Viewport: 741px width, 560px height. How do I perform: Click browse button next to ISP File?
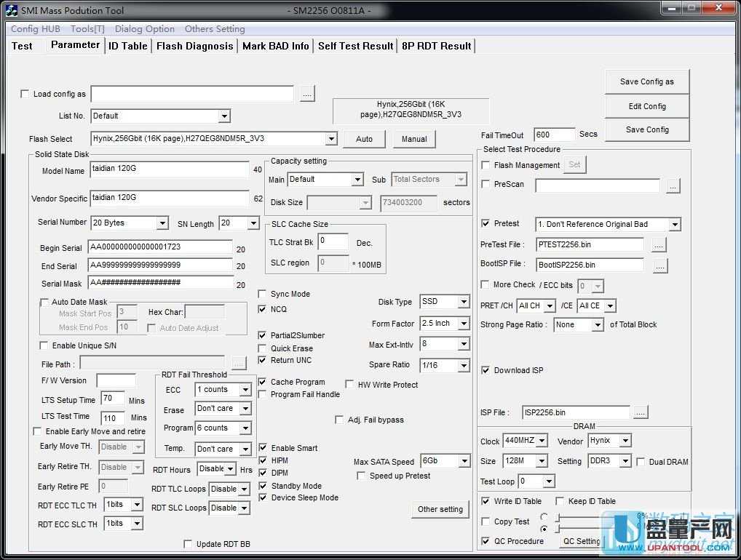pos(640,412)
